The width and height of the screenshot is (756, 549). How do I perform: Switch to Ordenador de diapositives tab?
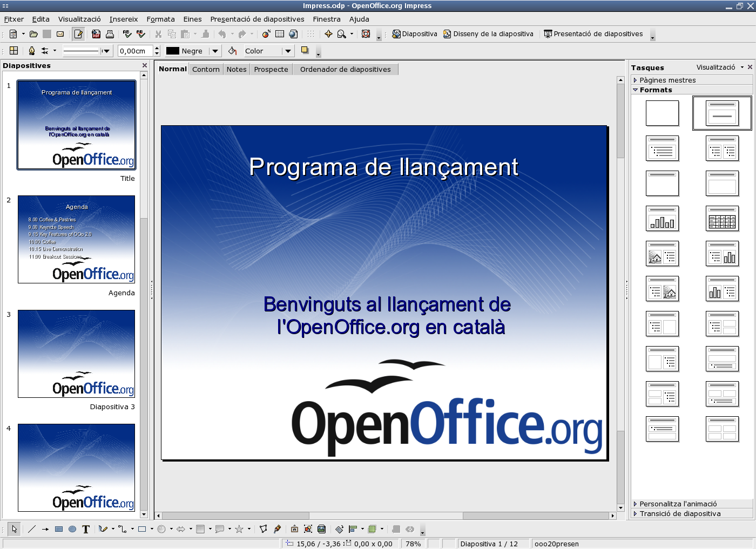(x=346, y=69)
